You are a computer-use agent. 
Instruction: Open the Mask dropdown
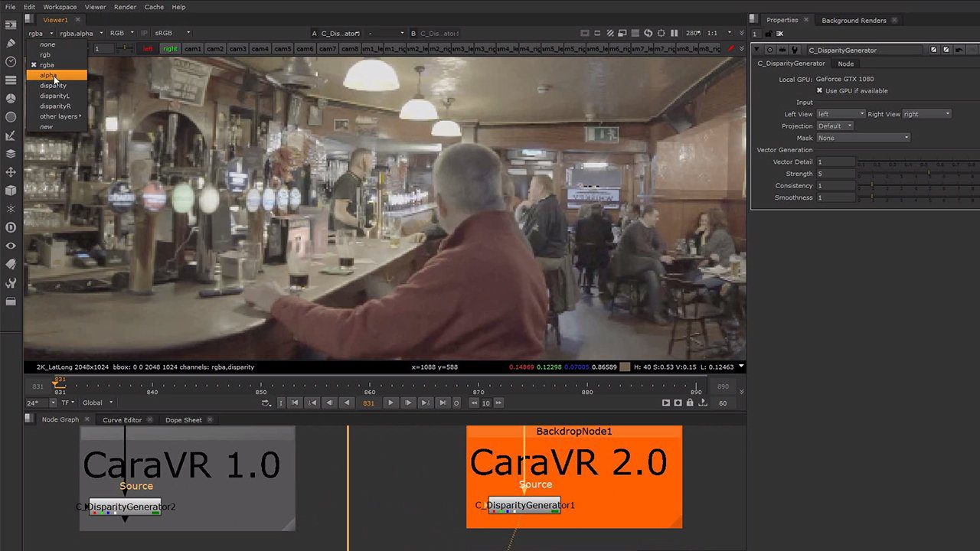(863, 139)
